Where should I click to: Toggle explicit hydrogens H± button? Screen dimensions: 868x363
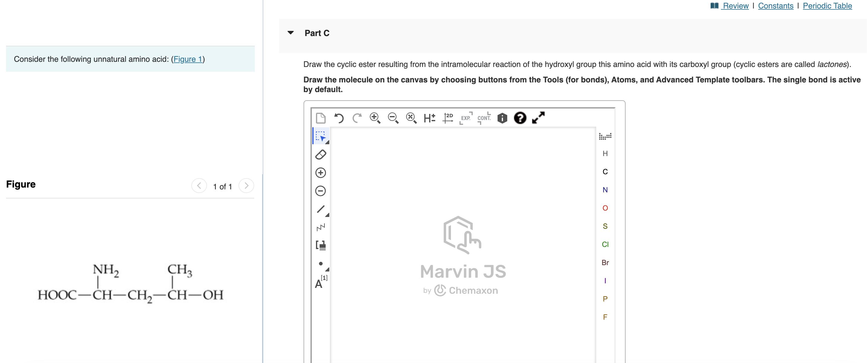[429, 118]
